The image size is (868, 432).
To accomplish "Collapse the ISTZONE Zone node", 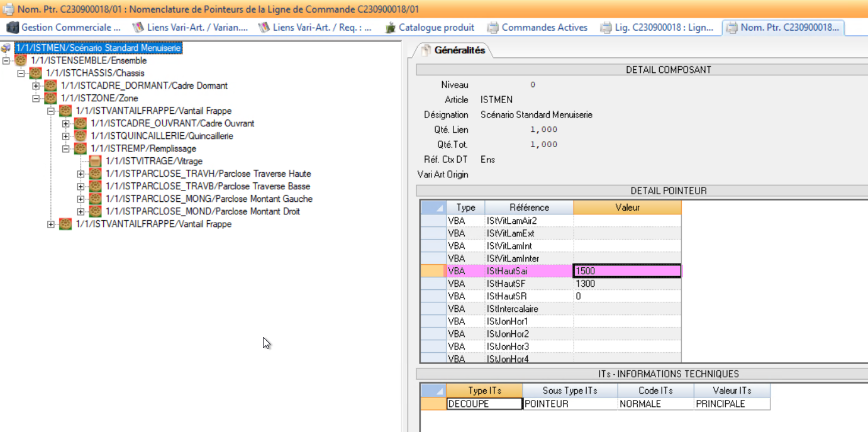I will 36,99.
